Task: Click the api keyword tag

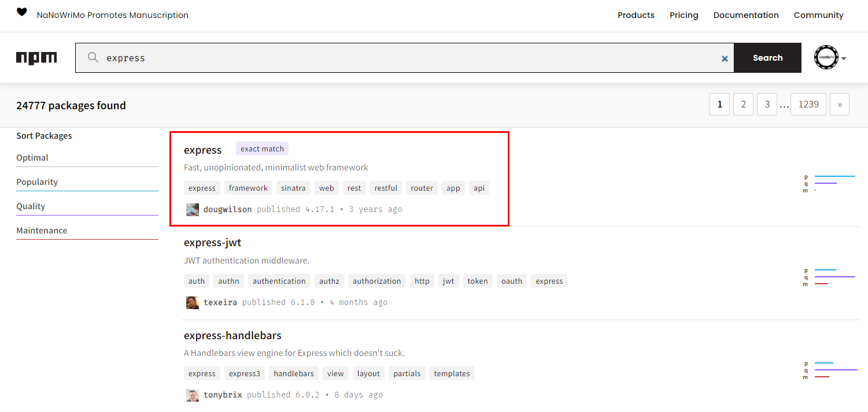Action: pyautogui.click(x=479, y=188)
